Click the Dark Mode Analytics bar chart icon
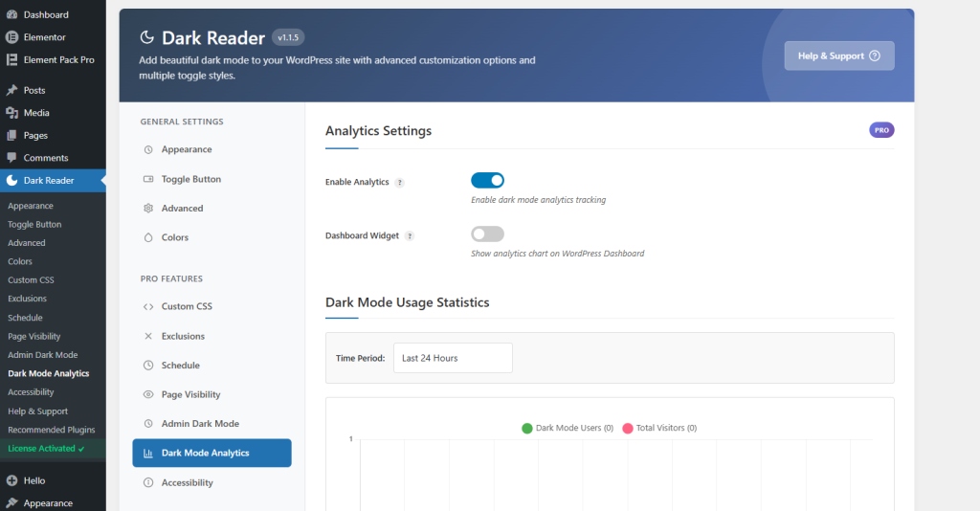 (148, 454)
